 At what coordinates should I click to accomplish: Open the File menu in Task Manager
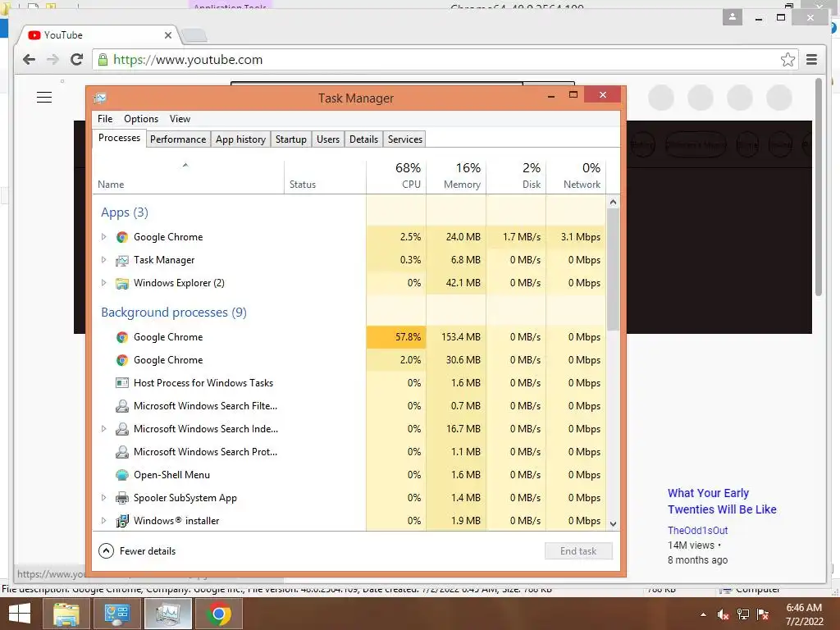(x=105, y=119)
